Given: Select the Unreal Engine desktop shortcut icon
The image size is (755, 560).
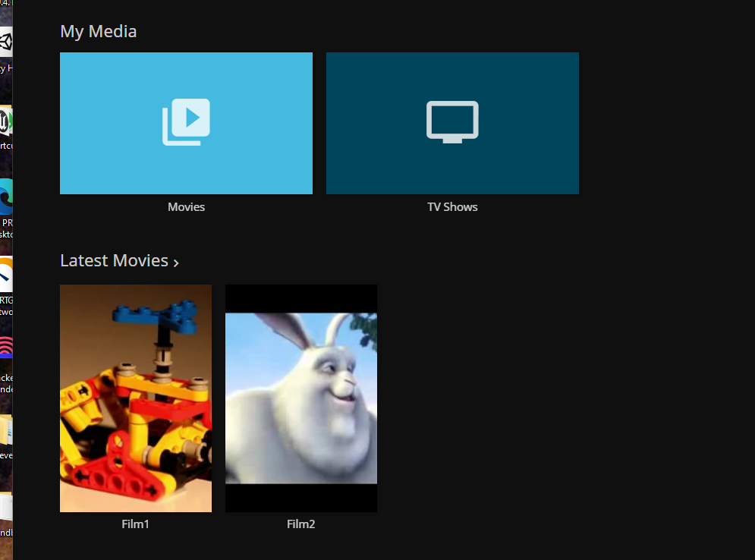Looking at the screenshot, I should coord(6,121).
